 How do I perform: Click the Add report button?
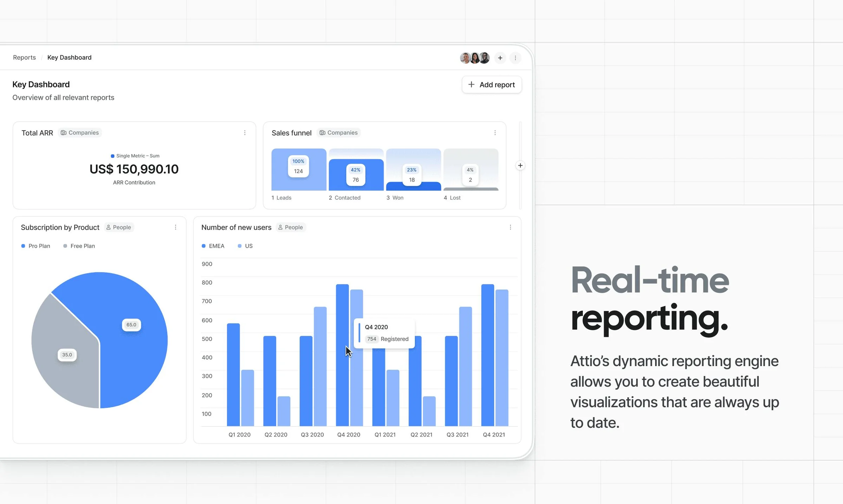coord(492,85)
